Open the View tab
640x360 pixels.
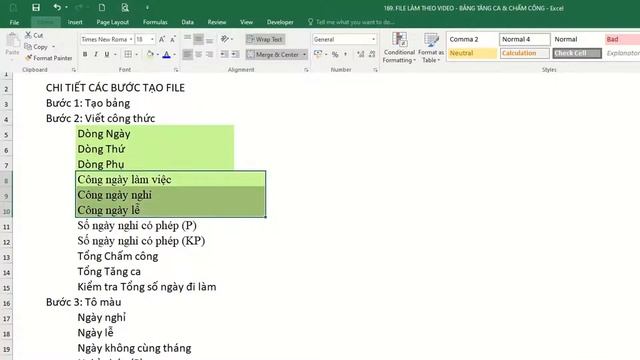(x=246, y=22)
